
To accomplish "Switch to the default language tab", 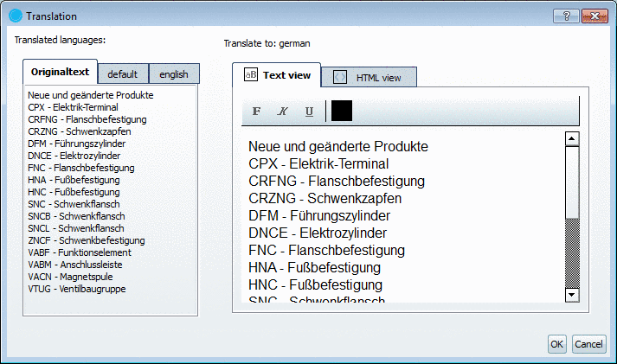I will point(123,74).
